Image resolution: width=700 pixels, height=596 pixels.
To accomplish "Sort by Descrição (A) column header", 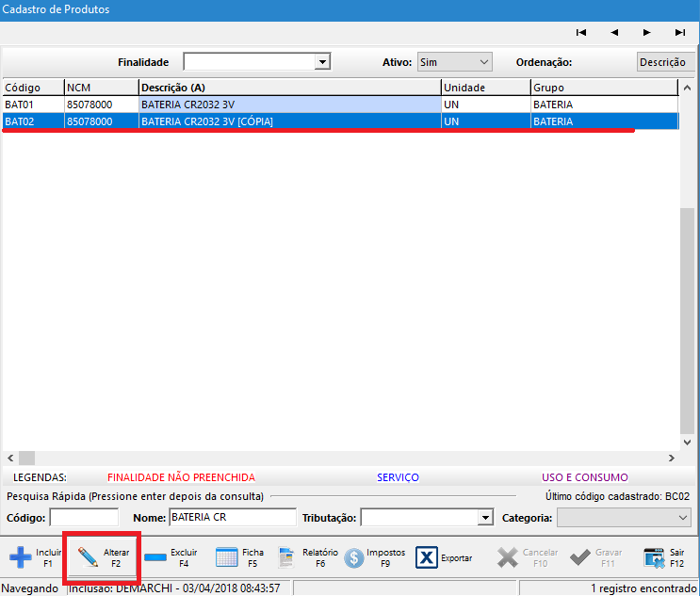I will click(x=290, y=88).
